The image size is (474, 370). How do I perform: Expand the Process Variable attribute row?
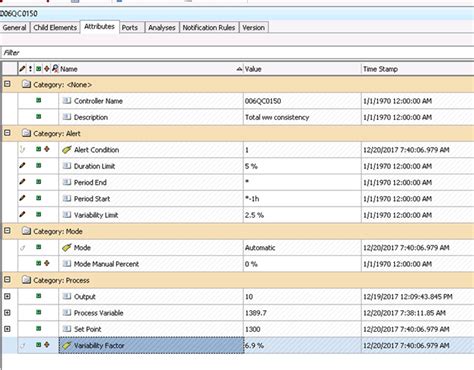(x=7, y=312)
